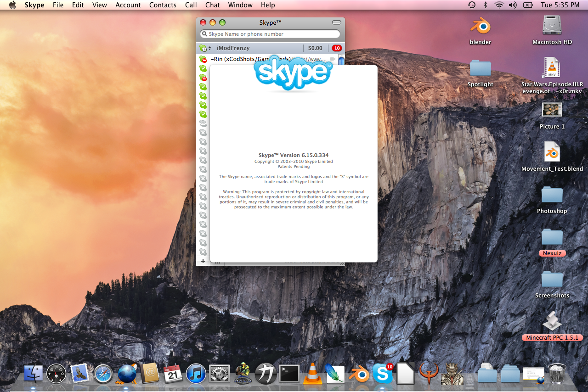The image size is (588, 392).
Task: Select the Star Wars mkv file
Action: click(551, 68)
